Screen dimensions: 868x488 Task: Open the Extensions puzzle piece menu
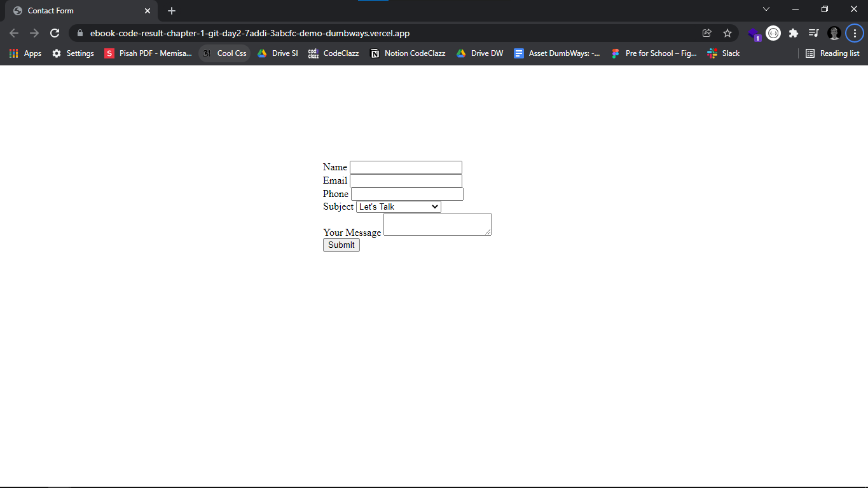click(794, 33)
